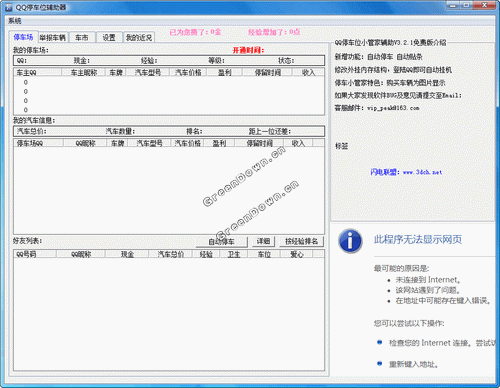Image resolution: width=500 pixels, height=388 pixels.
Task: Click the 汽车总价: info field
Action: [x=32, y=131]
